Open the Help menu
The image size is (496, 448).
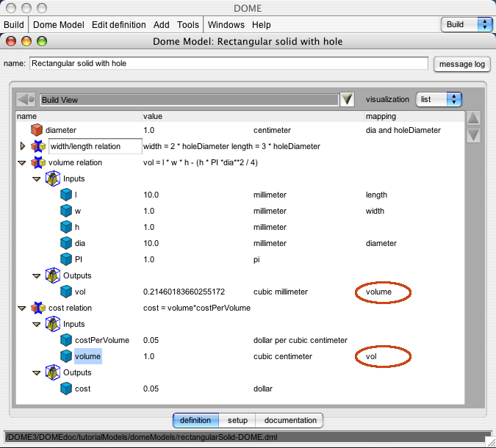click(x=262, y=25)
